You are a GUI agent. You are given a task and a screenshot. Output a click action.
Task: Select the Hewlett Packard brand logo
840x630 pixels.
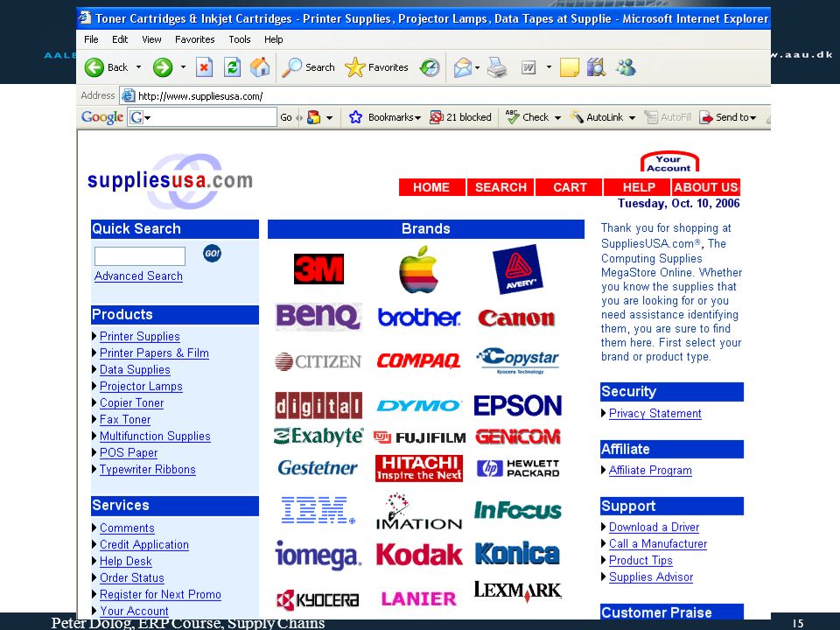click(x=517, y=468)
